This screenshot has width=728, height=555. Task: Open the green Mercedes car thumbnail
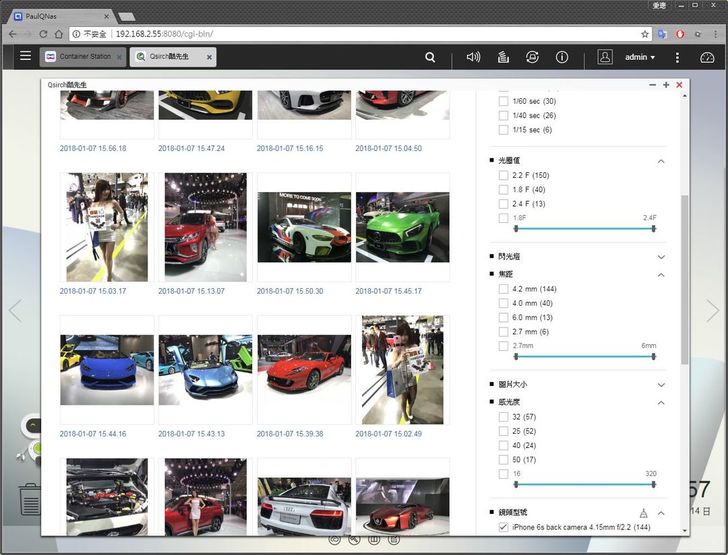pos(402,227)
